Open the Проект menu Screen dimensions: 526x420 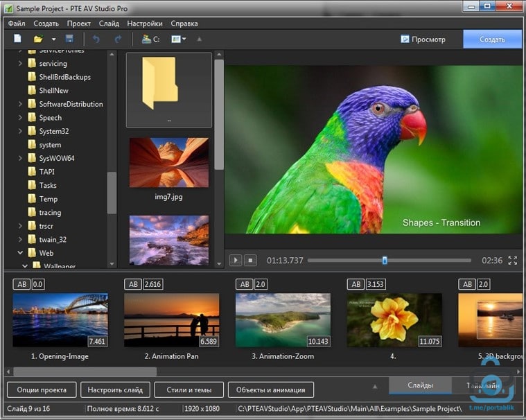79,24
